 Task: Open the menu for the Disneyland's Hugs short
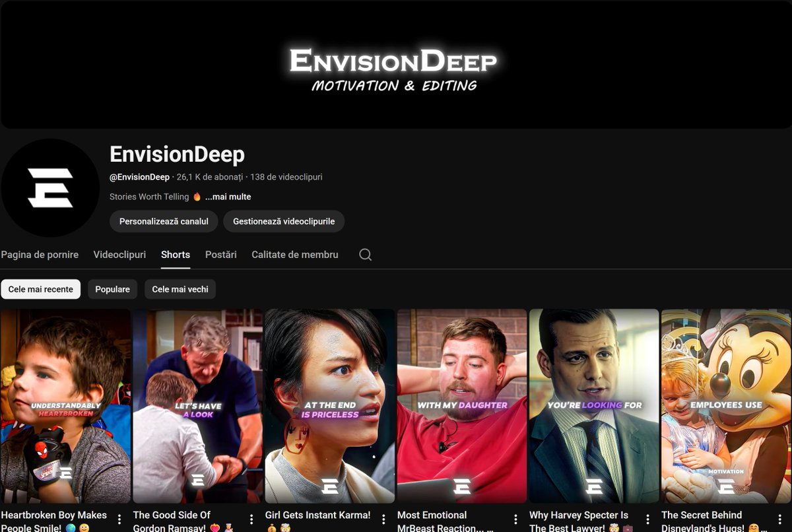[x=780, y=517]
